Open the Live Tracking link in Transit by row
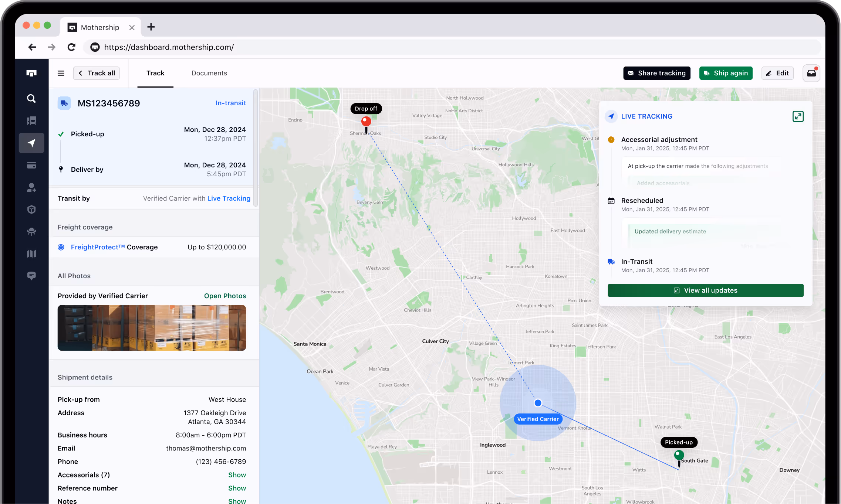 [x=229, y=198]
